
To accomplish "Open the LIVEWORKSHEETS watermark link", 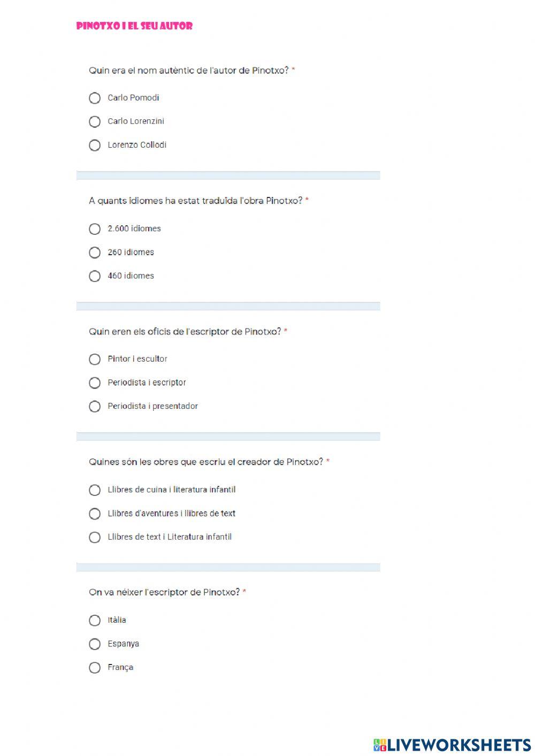I will tap(459, 745).
